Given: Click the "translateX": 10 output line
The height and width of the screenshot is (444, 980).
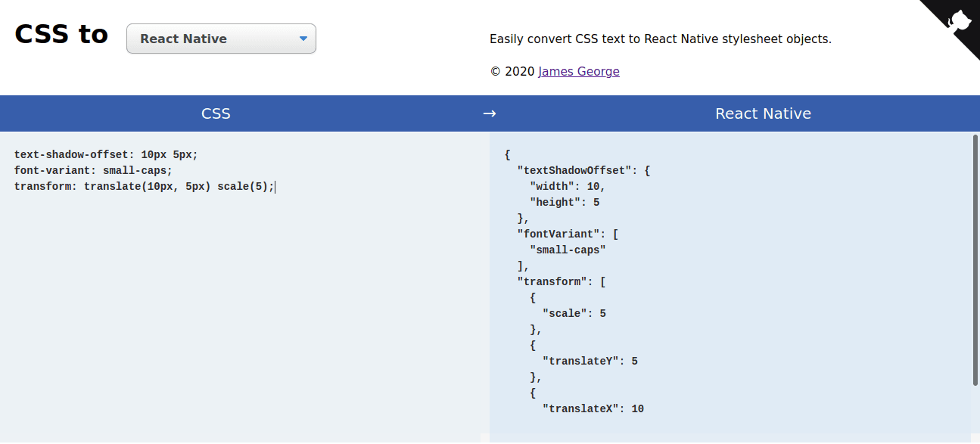Looking at the screenshot, I should [593, 409].
